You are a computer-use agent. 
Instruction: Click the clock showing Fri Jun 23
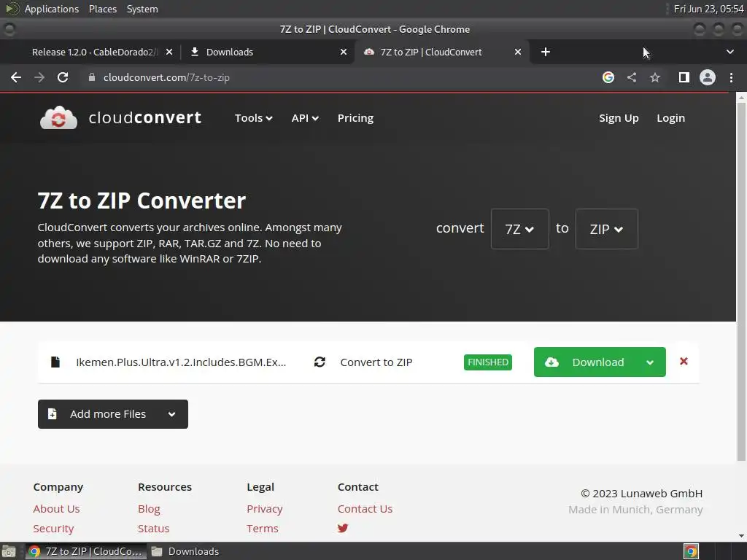click(708, 9)
